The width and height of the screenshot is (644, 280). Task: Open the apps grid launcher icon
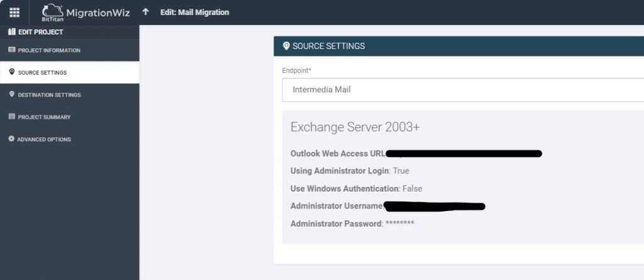[x=14, y=13]
